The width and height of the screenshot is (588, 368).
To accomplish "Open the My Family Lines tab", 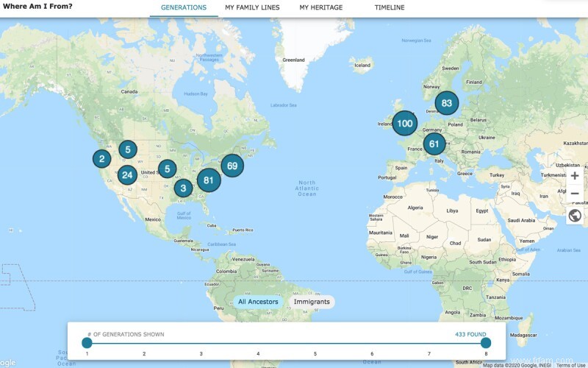I will 252,7.
